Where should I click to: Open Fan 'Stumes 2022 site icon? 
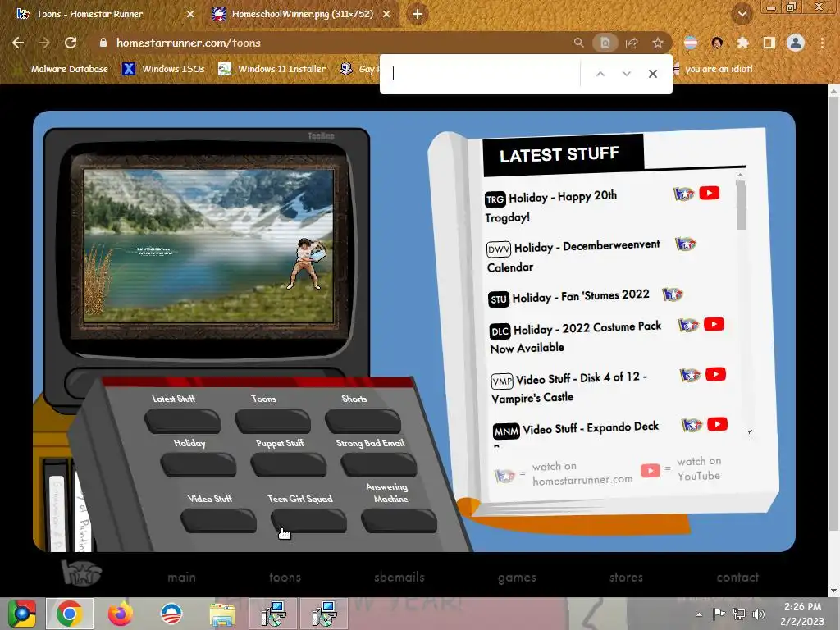(x=673, y=294)
